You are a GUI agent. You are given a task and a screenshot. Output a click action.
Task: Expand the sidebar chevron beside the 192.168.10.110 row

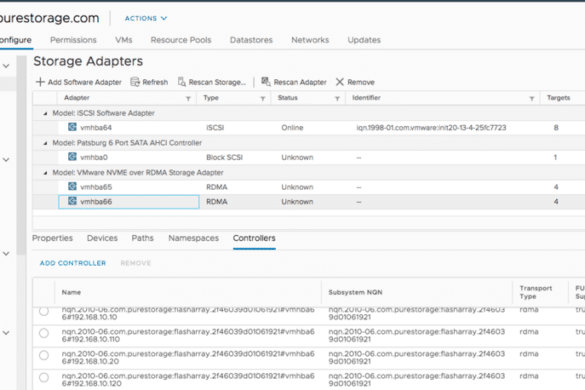coord(6,333)
